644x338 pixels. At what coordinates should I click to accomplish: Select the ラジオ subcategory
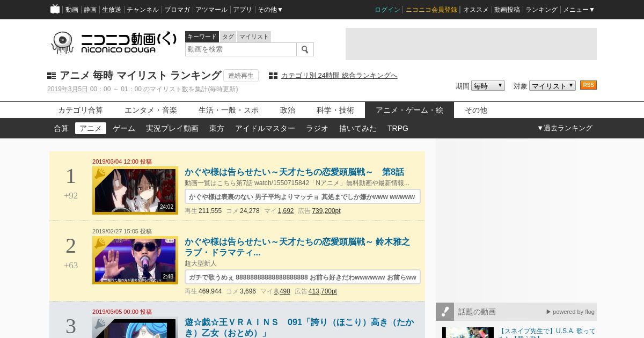click(x=317, y=128)
